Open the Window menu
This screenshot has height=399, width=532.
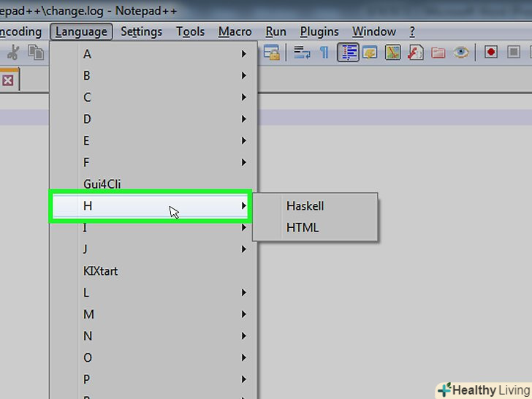[374, 31]
